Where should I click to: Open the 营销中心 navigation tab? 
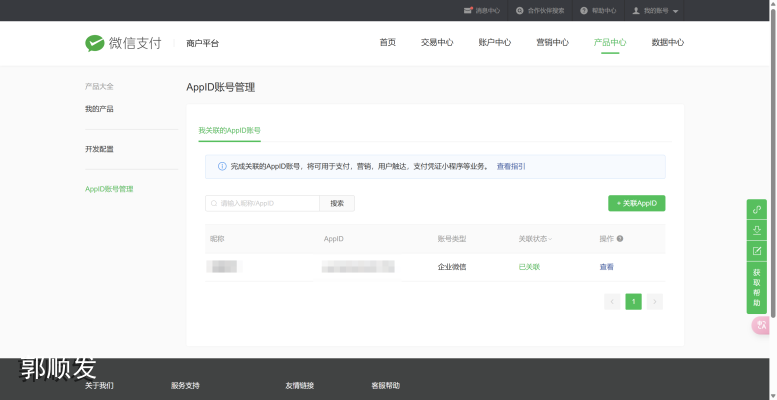[x=552, y=43]
